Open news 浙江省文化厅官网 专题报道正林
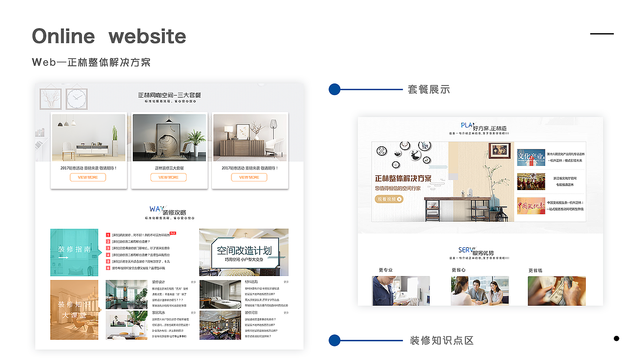Screen dimensions: 644x362 point(565,182)
